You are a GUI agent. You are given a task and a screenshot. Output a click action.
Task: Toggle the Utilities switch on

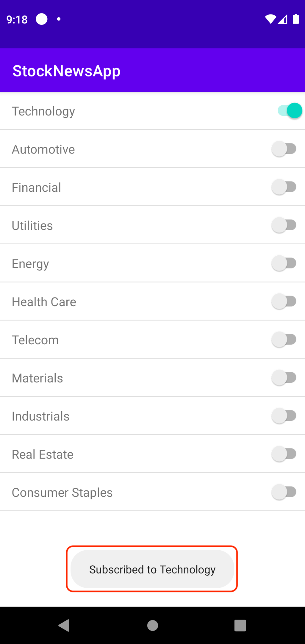click(284, 225)
